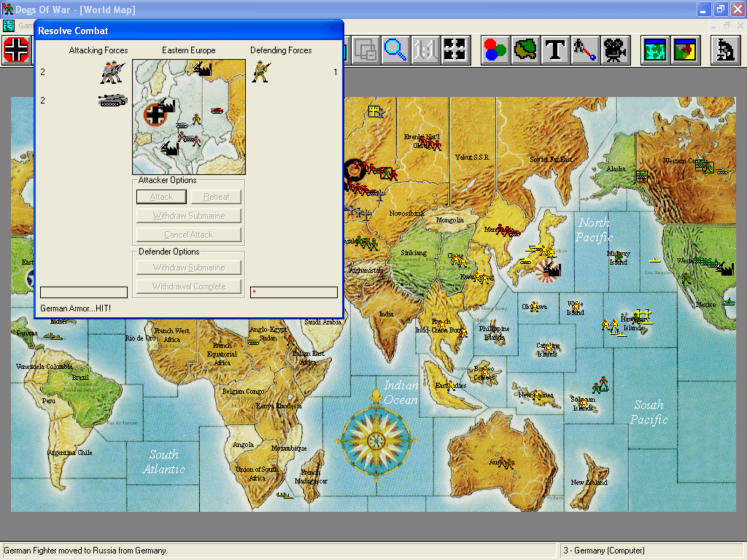Click the "Yakut S.S.R." territory label
This screenshot has width=747, height=560.
click(x=473, y=157)
